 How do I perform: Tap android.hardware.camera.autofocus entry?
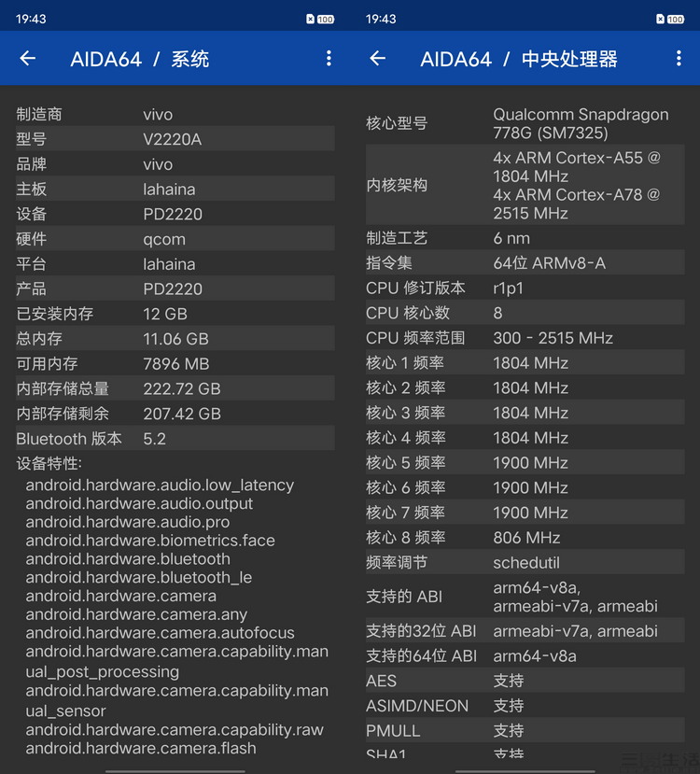[x=160, y=632]
